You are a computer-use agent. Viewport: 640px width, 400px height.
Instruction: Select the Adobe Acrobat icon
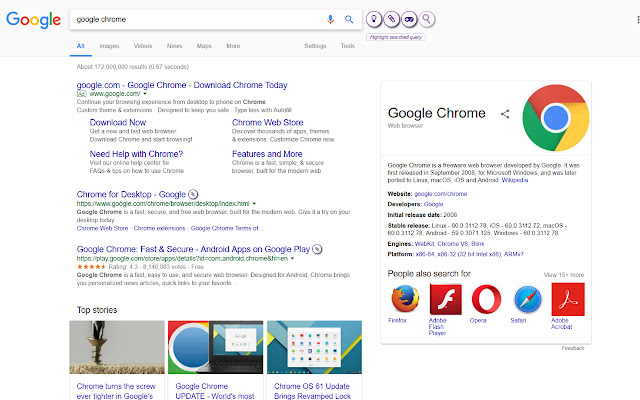click(x=568, y=299)
